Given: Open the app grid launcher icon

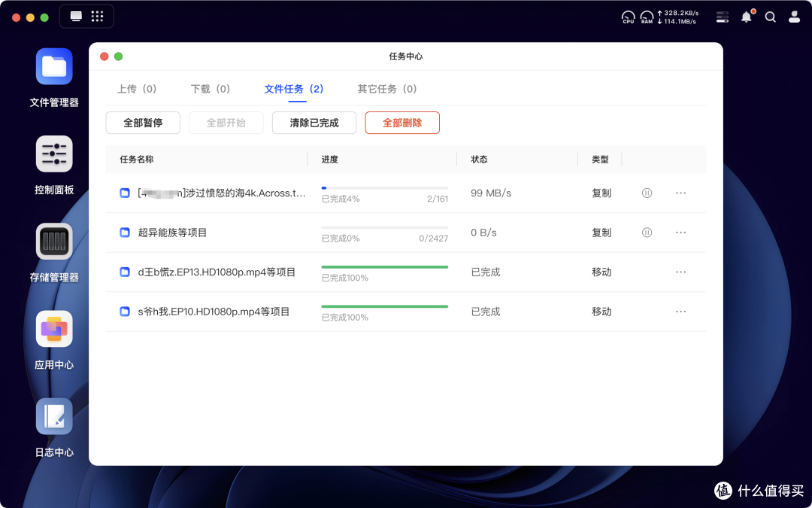Looking at the screenshot, I should pyautogui.click(x=97, y=17).
